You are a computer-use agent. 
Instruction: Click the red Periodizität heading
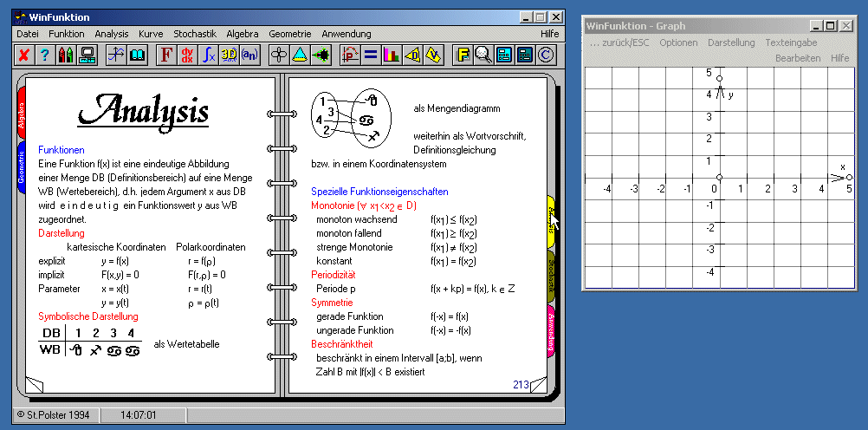[x=334, y=275]
